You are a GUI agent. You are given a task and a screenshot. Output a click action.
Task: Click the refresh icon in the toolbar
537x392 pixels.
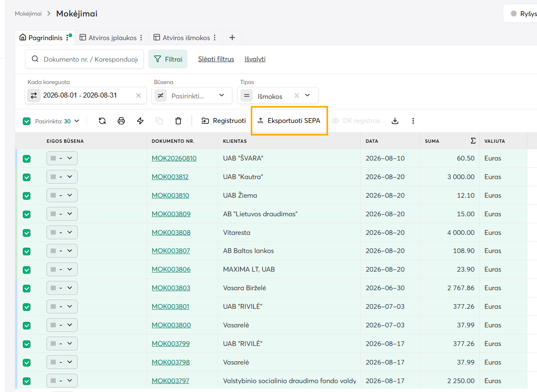tap(102, 121)
